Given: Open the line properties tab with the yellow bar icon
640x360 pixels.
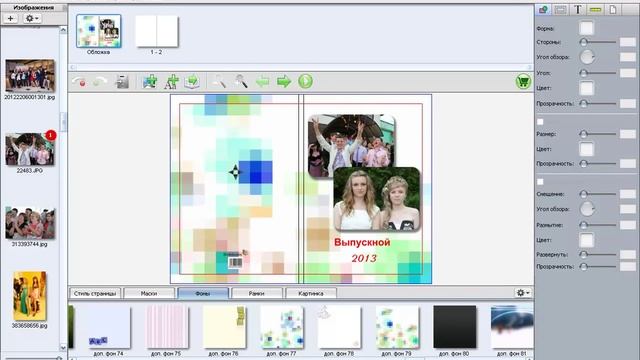Looking at the screenshot, I should pos(596,9).
